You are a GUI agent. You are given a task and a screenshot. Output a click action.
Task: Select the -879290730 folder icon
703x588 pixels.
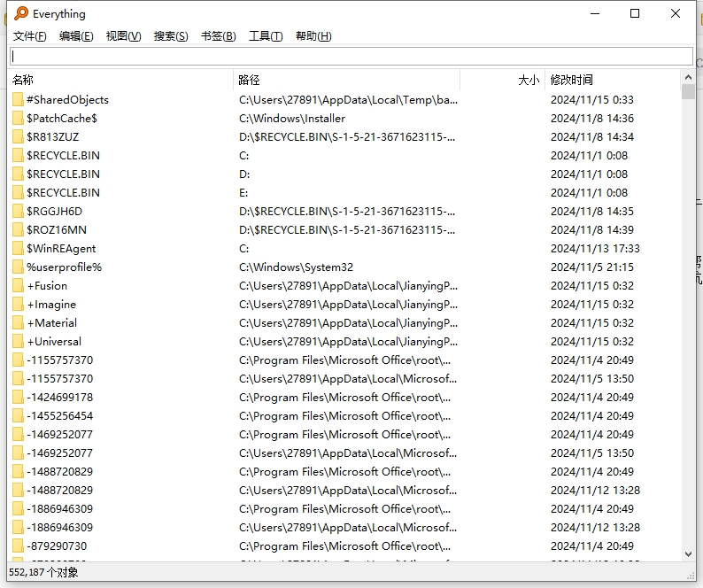pyautogui.click(x=18, y=545)
